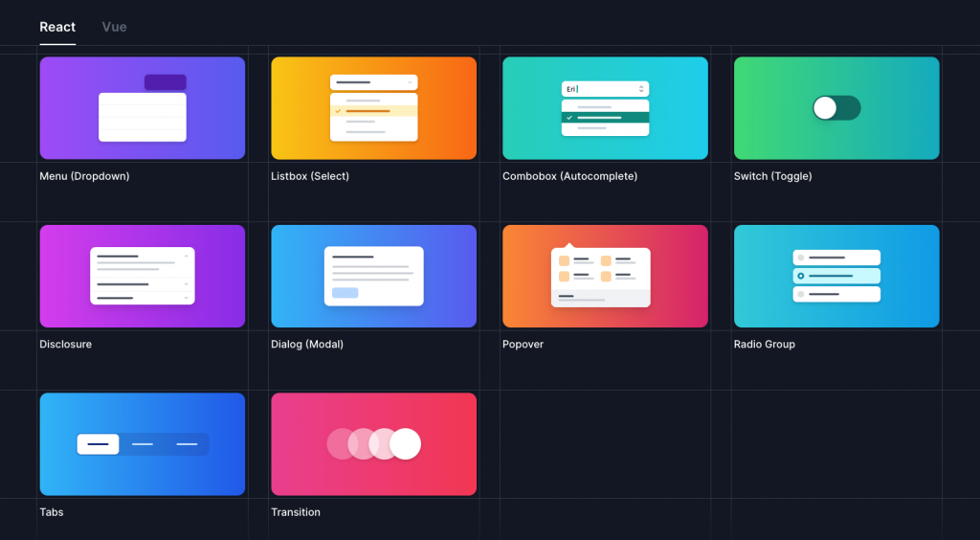Open the Listbox (Select) orange thumbnail

coord(374,108)
